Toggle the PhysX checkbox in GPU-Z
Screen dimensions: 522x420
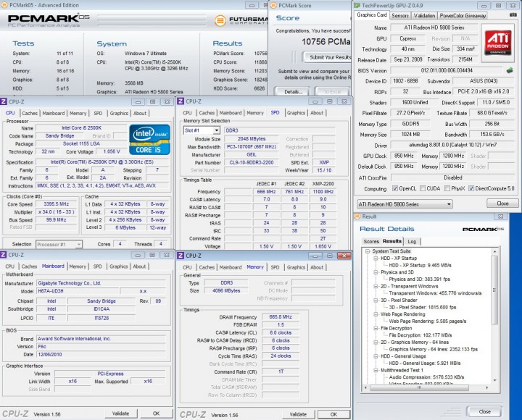(x=447, y=188)
